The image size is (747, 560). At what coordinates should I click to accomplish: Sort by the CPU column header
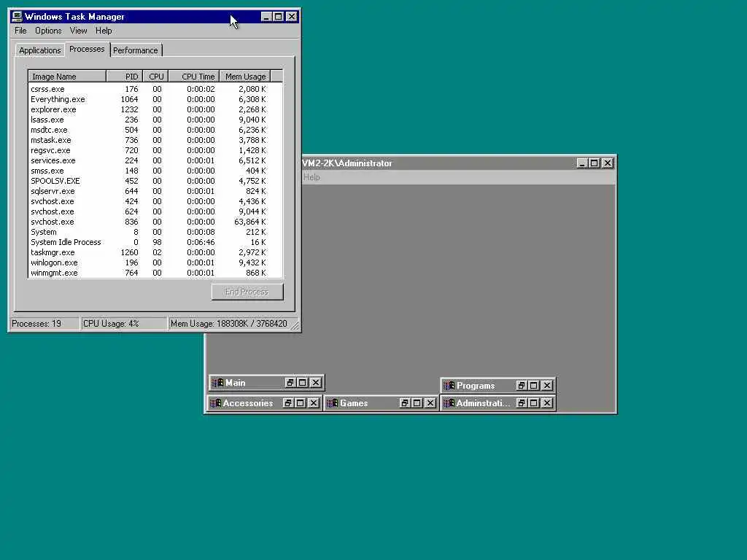point(156,77)
